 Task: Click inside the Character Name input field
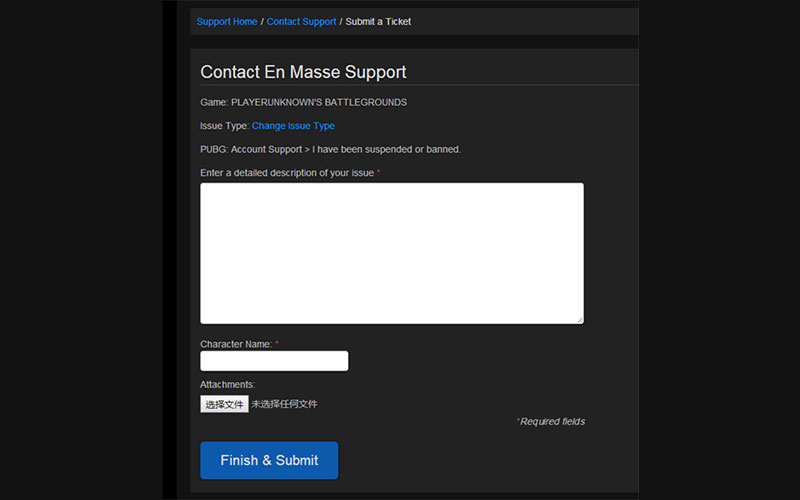274,361
